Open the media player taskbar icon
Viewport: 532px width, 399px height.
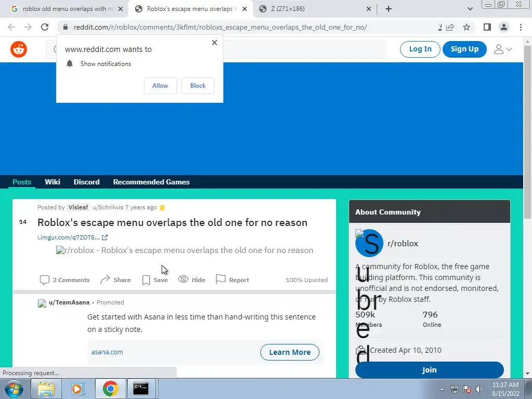[77, 389]
